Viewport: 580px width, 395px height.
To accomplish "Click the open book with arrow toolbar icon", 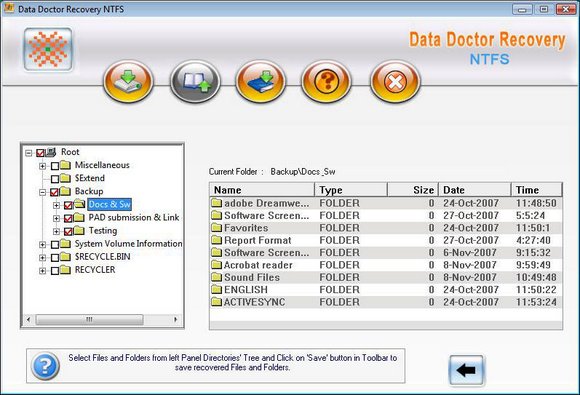I will pos(195,81).
